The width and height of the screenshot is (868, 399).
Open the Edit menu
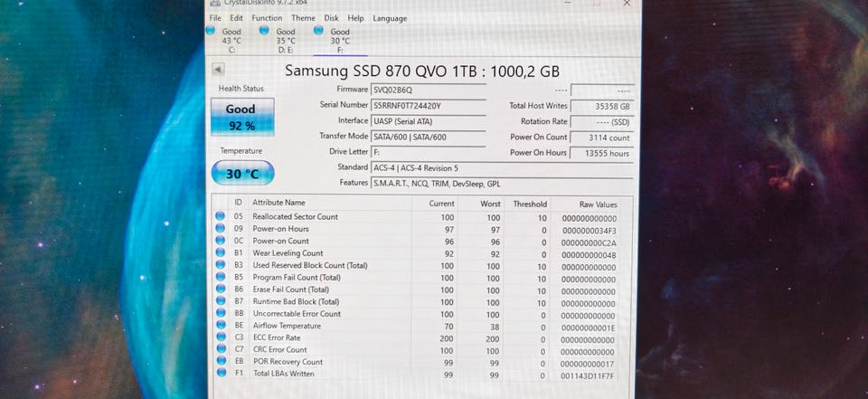(236, 18)
